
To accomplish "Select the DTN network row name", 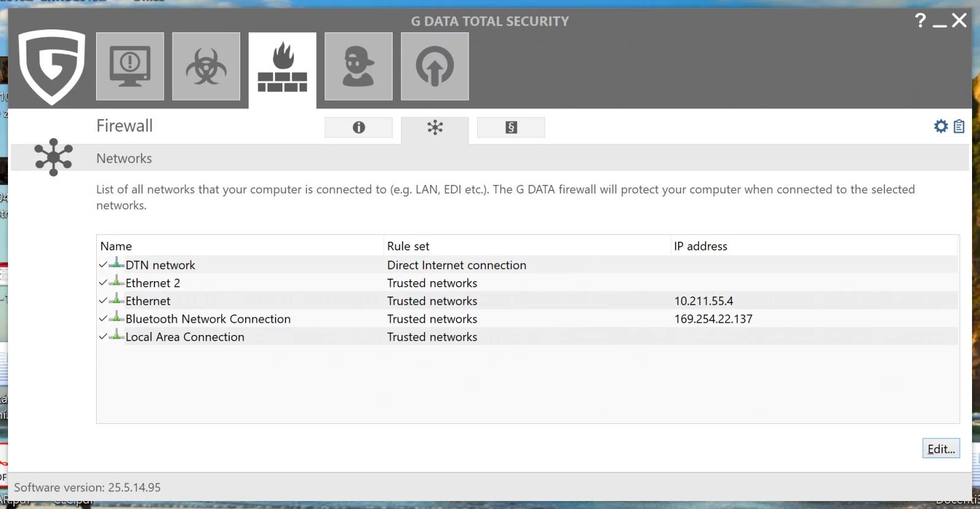I will click(160, 265).
